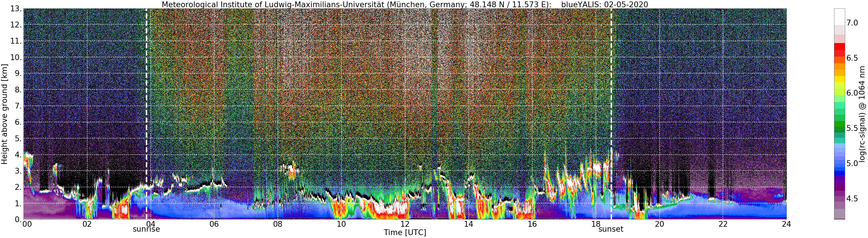
Task: Select the 'sunset' label below the time axis
Action: [611, 229]
